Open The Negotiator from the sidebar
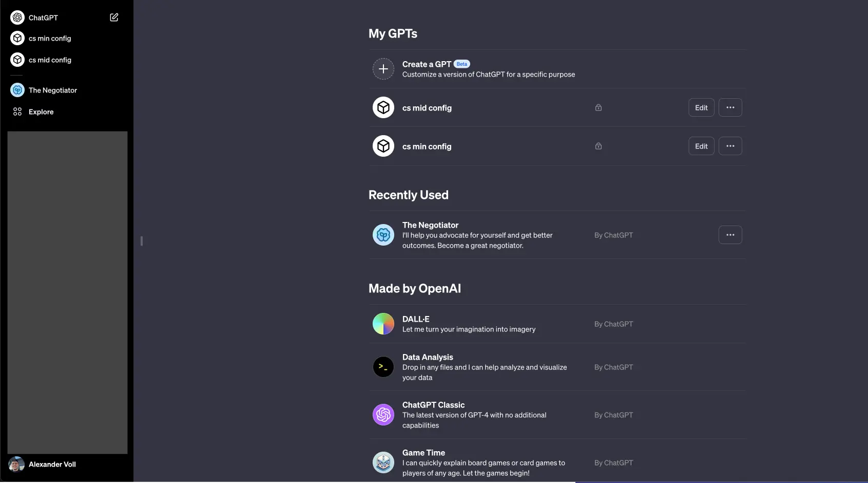Viewport: 868px width, 483px height. [52, 90]
